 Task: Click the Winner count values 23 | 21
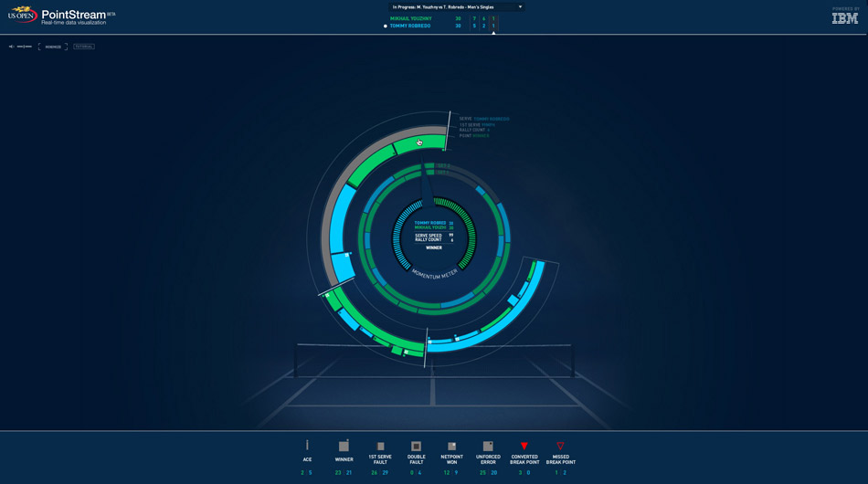coord(344,473)
